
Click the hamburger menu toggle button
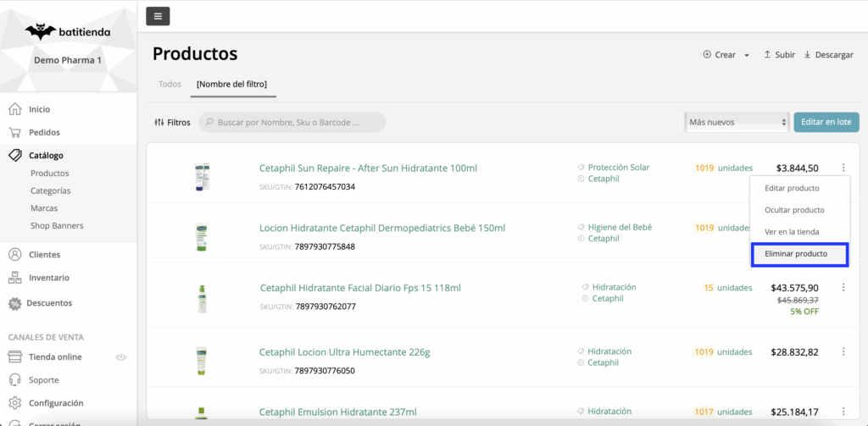pyautogui.click(x=158, y=15)
